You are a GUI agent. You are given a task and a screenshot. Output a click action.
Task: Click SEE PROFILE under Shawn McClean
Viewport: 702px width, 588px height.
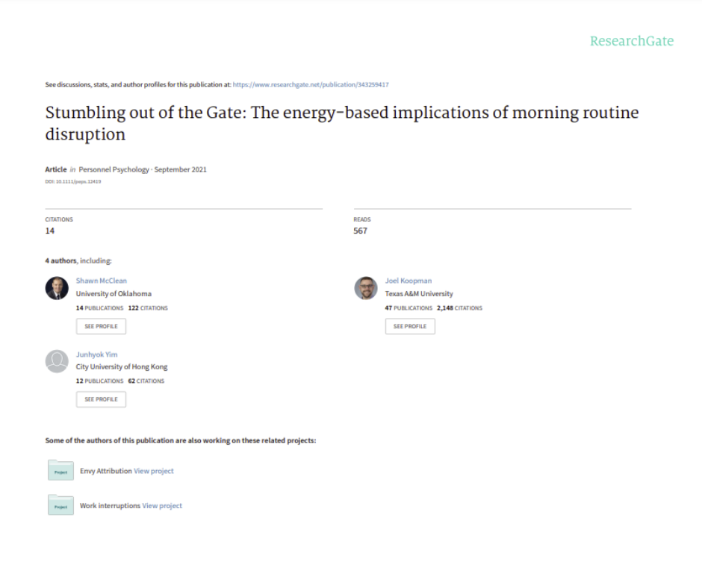coord(101,326)
